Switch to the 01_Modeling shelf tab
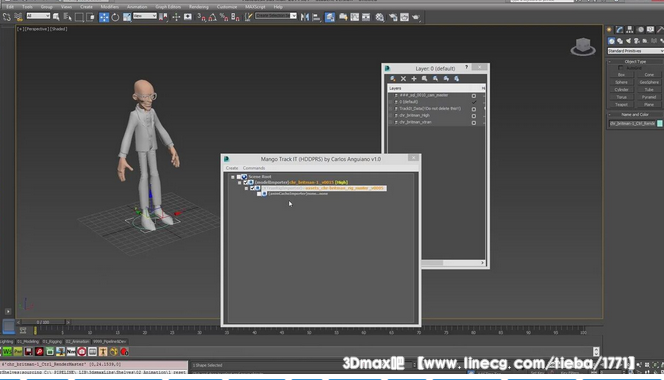The width and height of the screenshot is (664, 380). tap(28, 341)
